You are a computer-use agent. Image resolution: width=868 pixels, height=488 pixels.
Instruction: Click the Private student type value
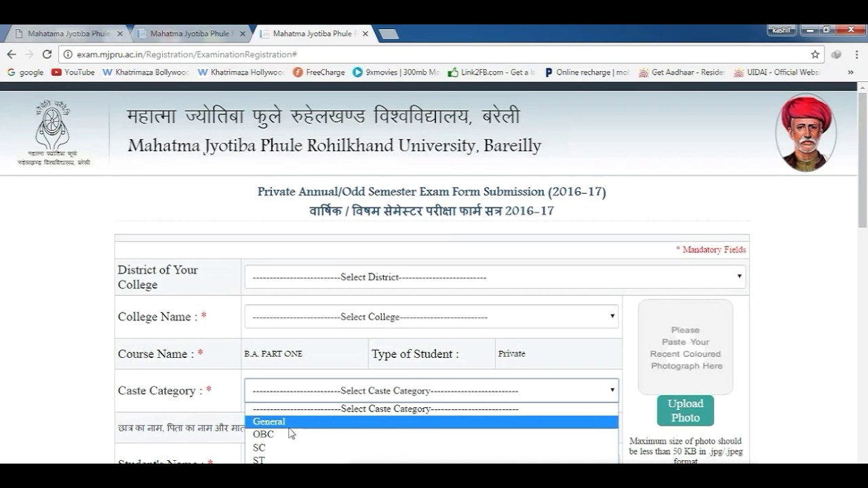coord(512,354)
